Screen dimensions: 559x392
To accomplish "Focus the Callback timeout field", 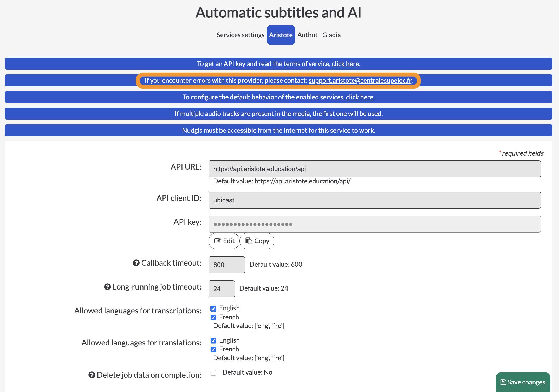I will [226, 265].
